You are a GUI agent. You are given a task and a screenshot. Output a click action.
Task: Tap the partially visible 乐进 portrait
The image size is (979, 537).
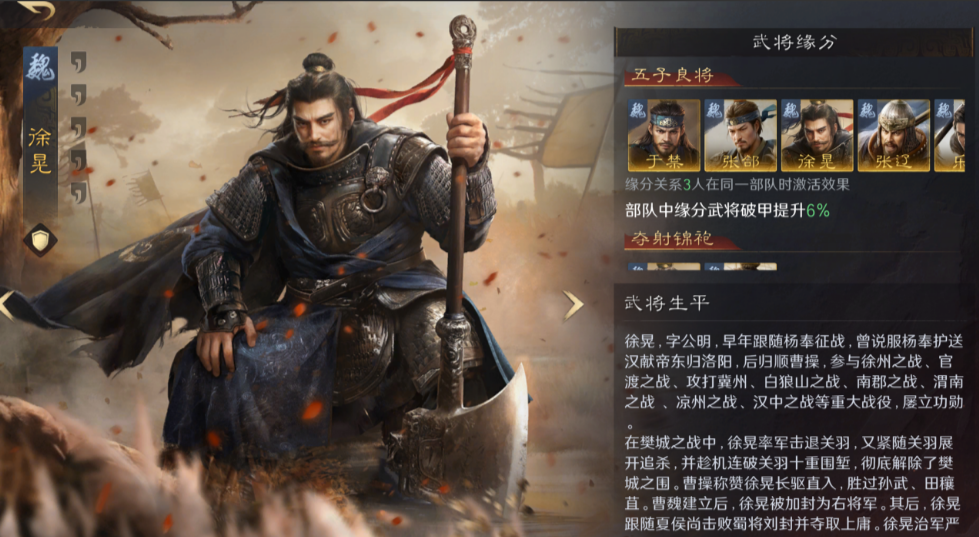coord(950,135)
